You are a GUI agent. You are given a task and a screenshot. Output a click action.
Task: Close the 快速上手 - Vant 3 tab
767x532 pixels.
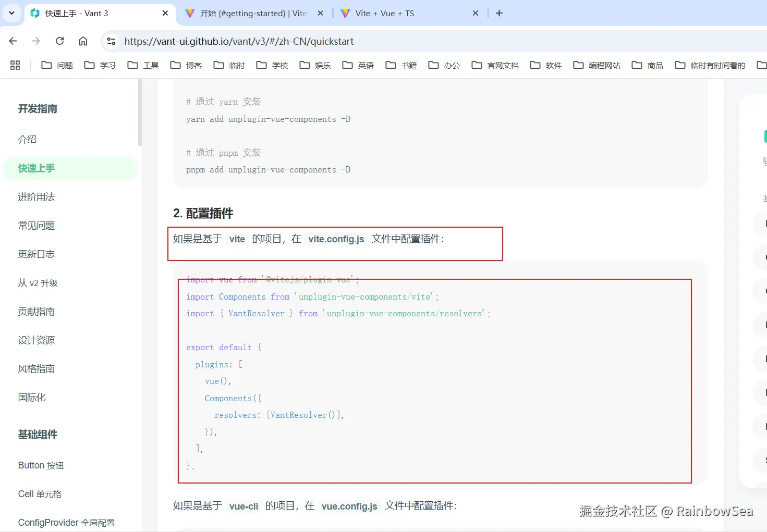pos(165,14)
